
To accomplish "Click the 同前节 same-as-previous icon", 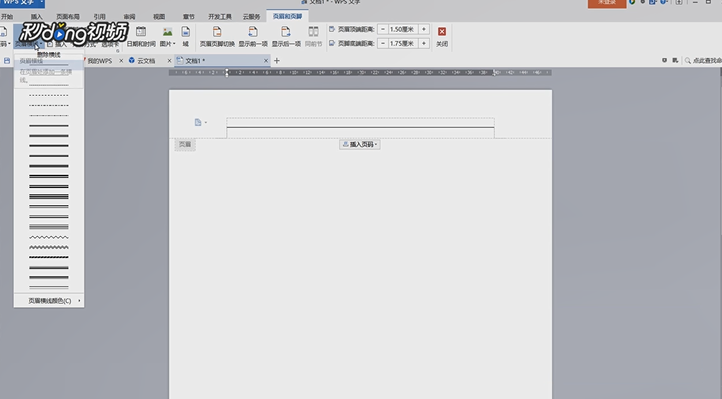I will coord(313,32).
